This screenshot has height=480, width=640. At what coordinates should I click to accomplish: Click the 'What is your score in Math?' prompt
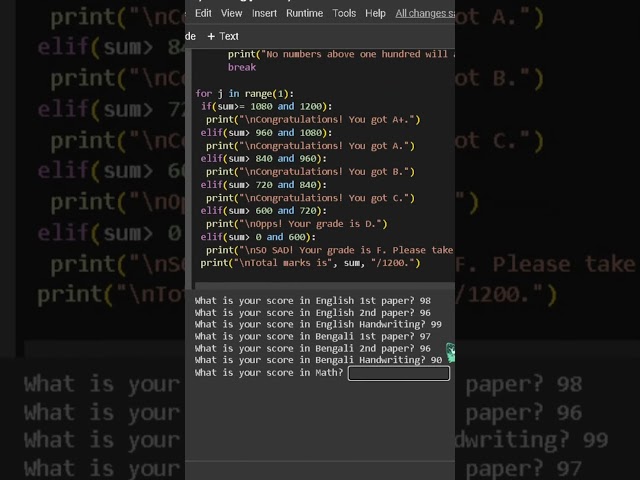[x=269, y=373]
